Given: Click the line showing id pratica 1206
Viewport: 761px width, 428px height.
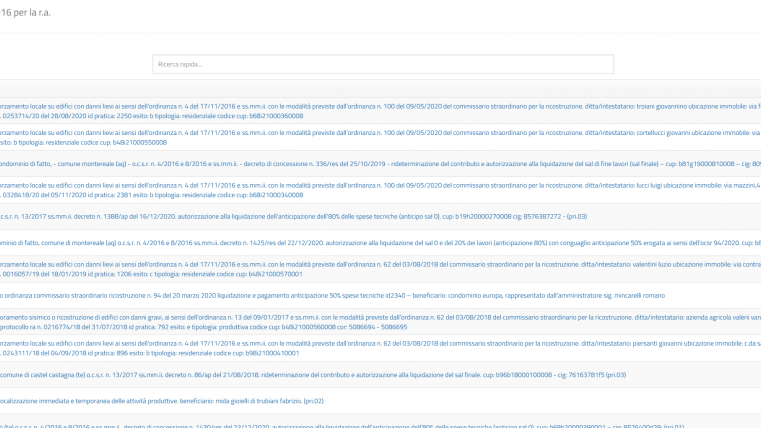Looking at the screenshot, I should click(x=150, y=274).
